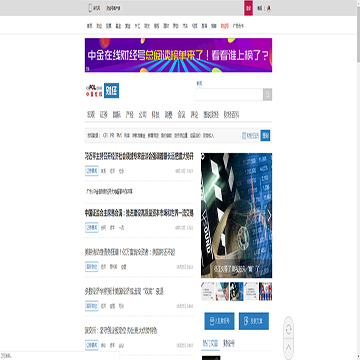Open the 证券 channel tab
Image resolution: width=360 pixels, height=360 pixels.
click(104, 115)
